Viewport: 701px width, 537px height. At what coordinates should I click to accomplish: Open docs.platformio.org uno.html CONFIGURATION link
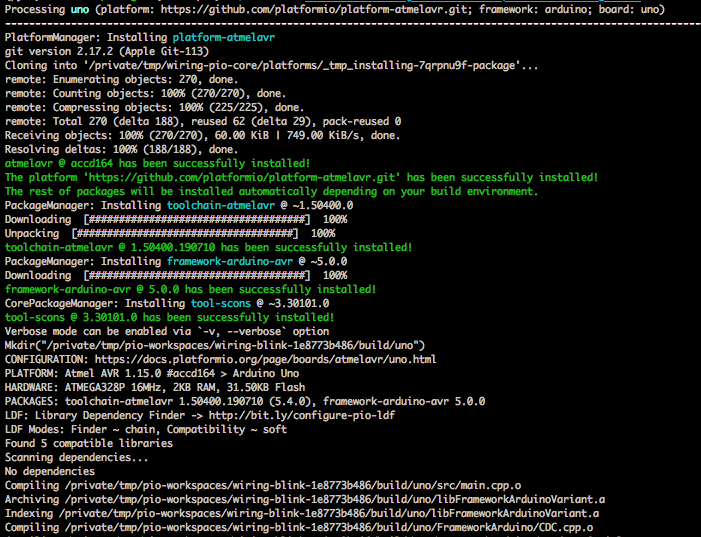pyautogui.click(x=266, y=359)
